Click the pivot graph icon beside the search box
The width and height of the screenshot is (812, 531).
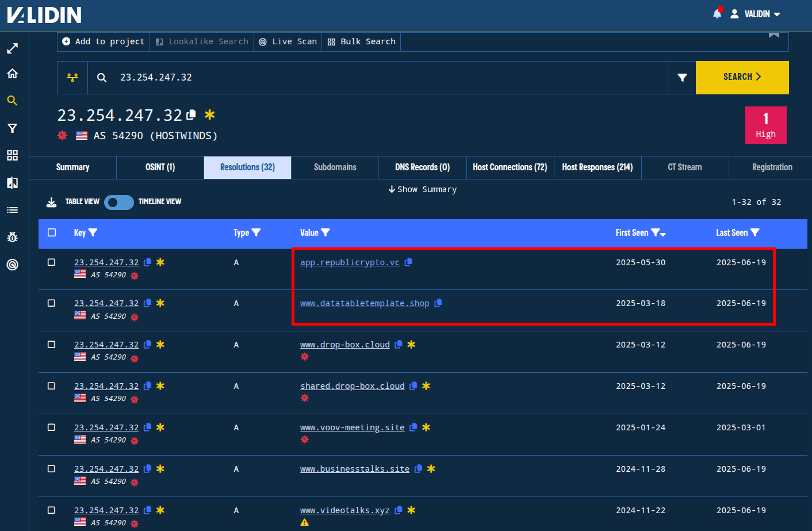point(72,77)
